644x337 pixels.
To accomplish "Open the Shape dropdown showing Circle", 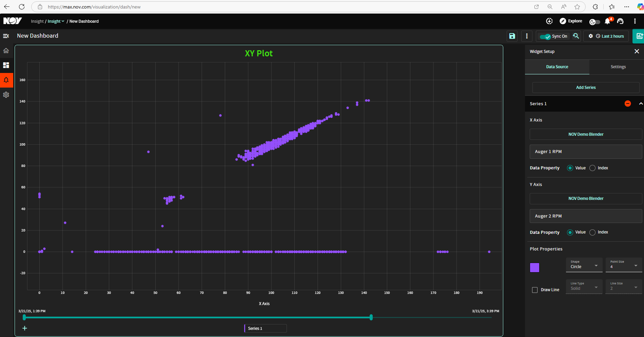I will pyautogui.click(x=584, y=265).
